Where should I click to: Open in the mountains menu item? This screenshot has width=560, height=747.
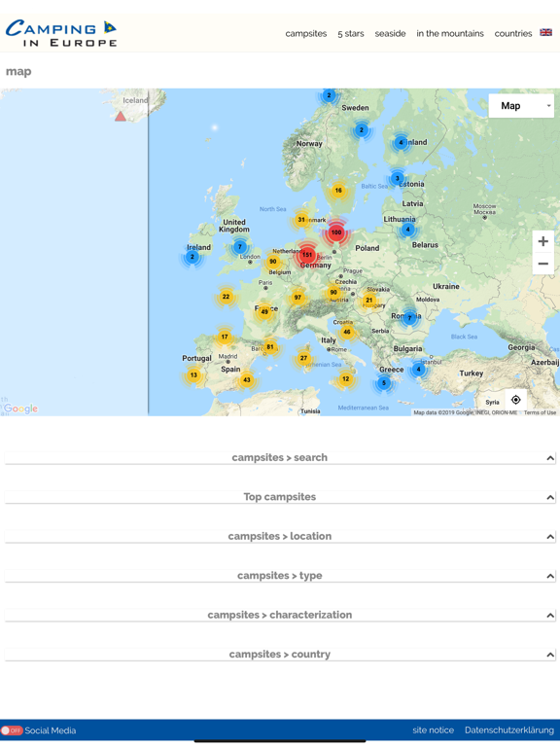click(450, 33)
